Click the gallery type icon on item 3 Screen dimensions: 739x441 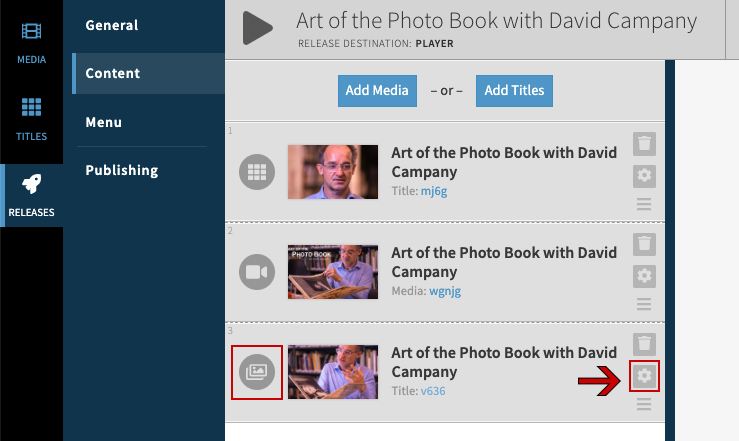(x=257, y=372)
